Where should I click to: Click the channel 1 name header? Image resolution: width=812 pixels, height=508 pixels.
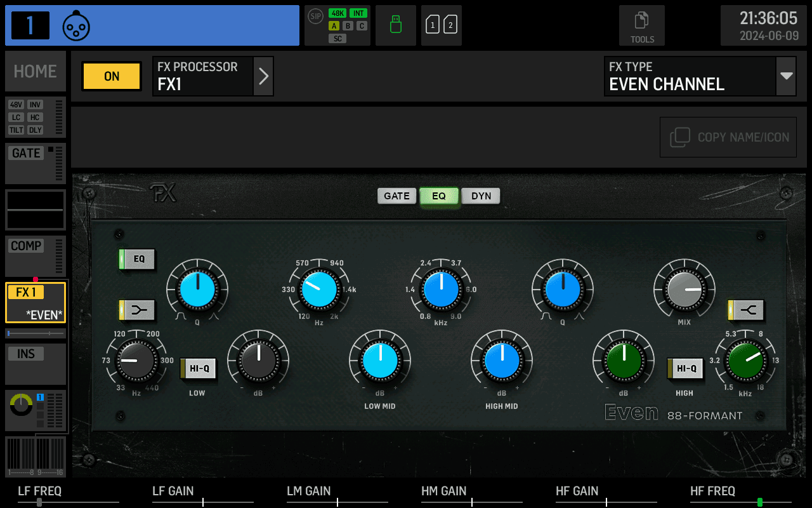[x=152, y=25]
